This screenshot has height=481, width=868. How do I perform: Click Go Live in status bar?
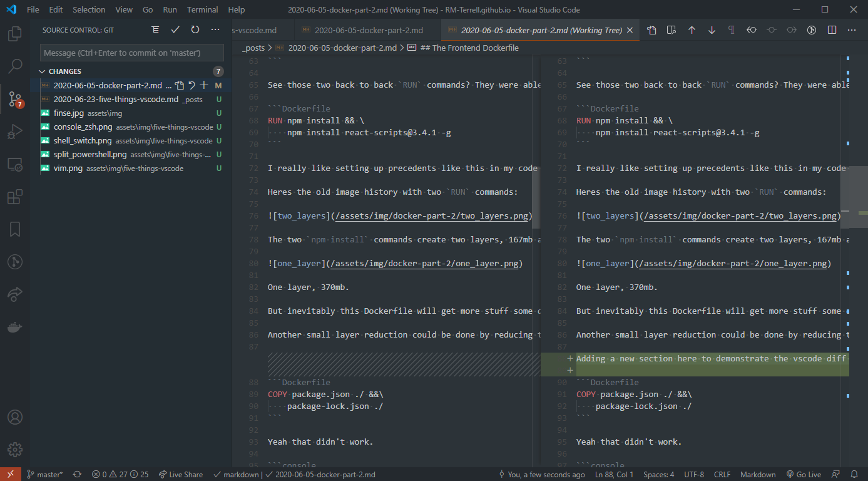coord(804,474)
